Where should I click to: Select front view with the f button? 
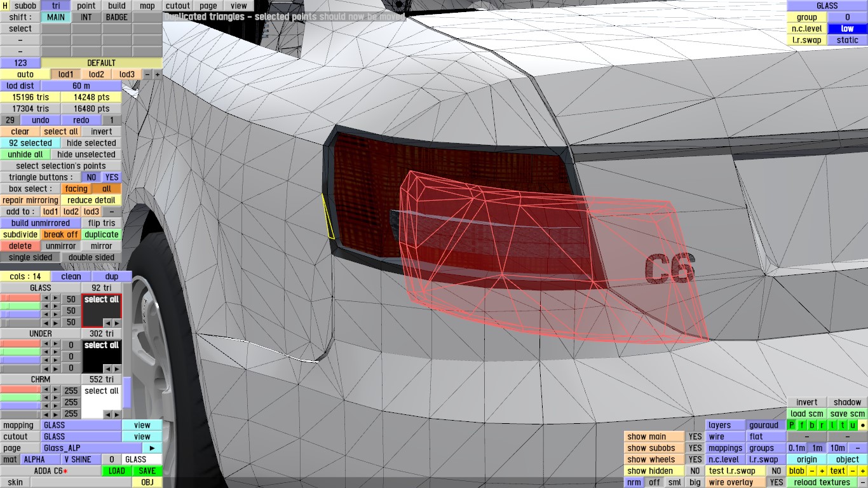(x=802, y=425)
